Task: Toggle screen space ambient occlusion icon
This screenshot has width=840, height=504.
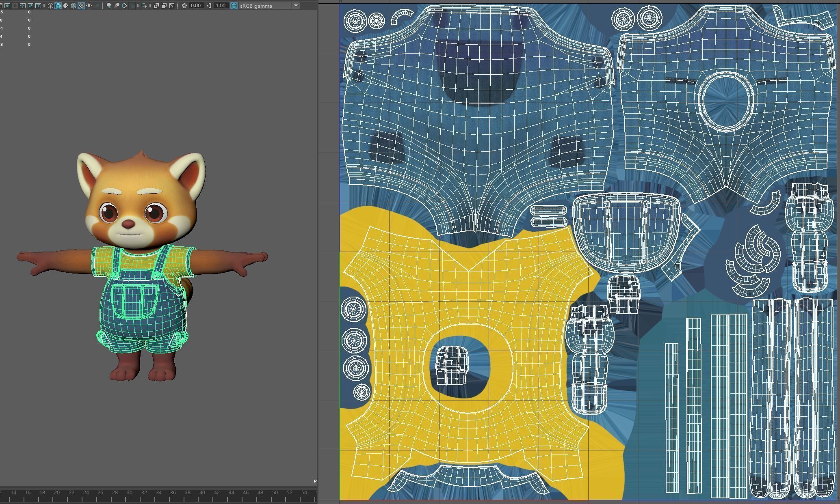Action: pyautogui.click(x=109, y=6)
